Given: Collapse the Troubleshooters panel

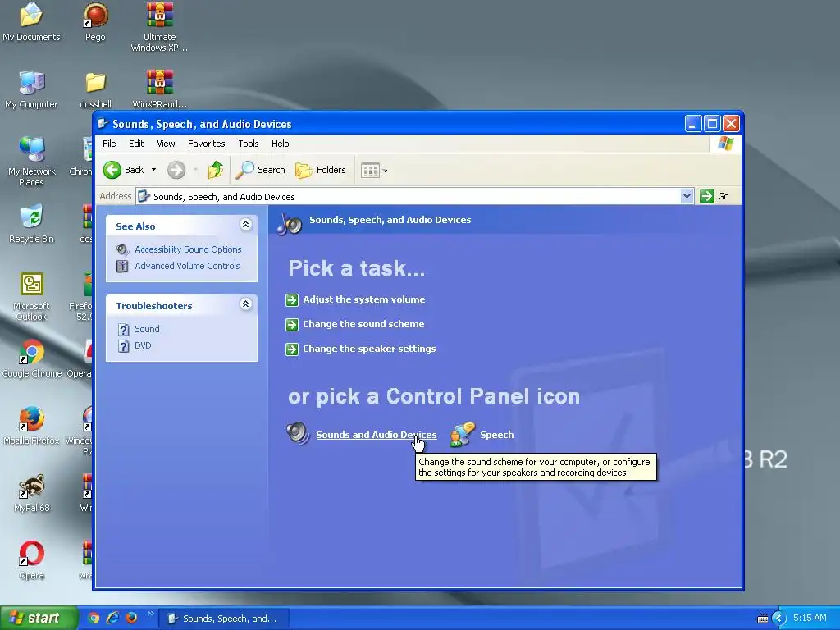Looking at the screenshot, I should pos(245,304).
